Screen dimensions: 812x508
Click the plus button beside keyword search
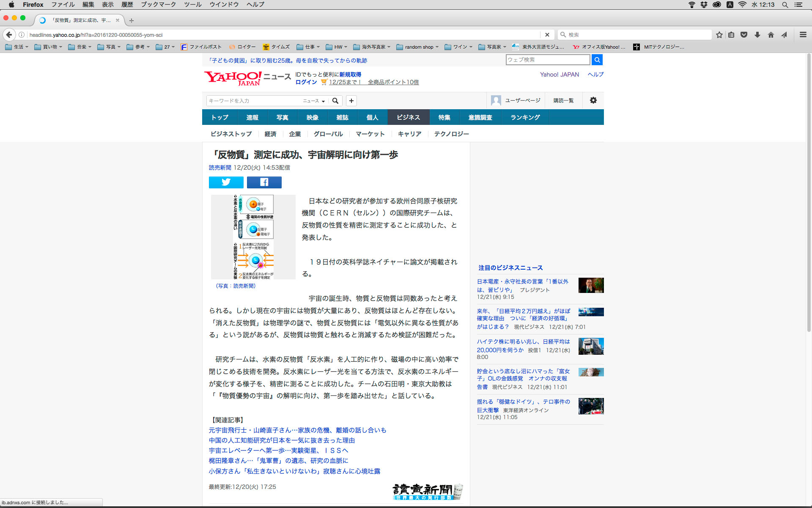pos(351,101)
